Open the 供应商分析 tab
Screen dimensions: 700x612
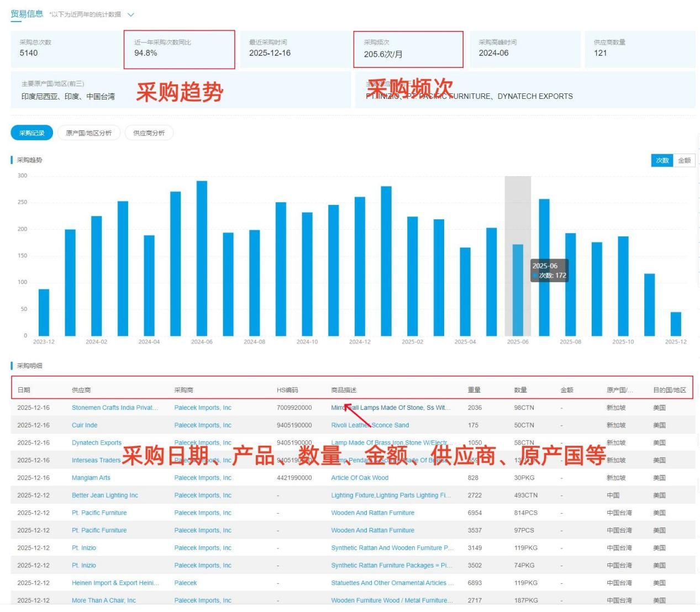coord(149,133)
